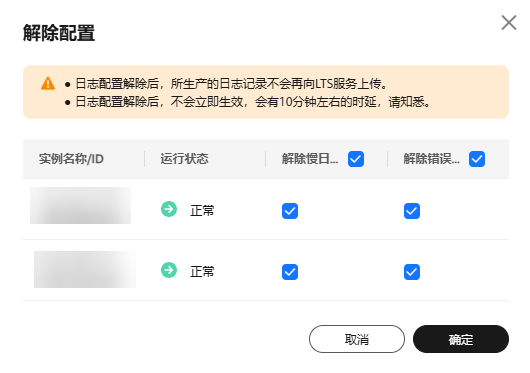Image resolution: width=530 pixels, height=373 pixels.
Task: Click the 运行状态 column header
Action: pyautogui.click(x=184, y=159)
